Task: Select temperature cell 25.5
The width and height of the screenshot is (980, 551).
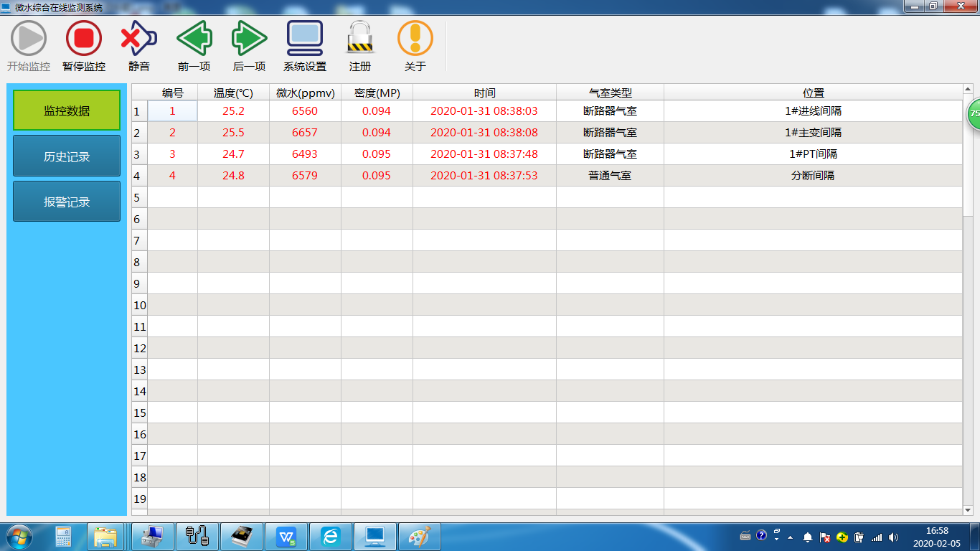Action: [x=233, y=133]
